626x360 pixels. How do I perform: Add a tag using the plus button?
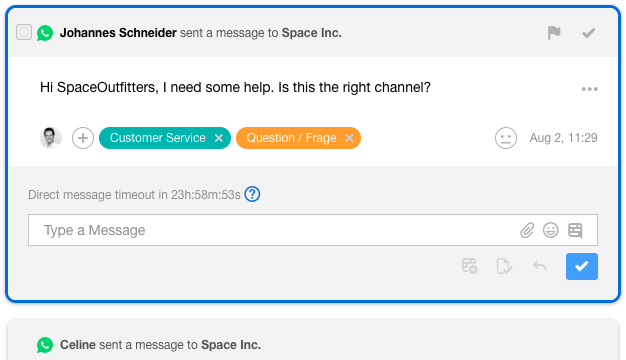tap(83, 138)
